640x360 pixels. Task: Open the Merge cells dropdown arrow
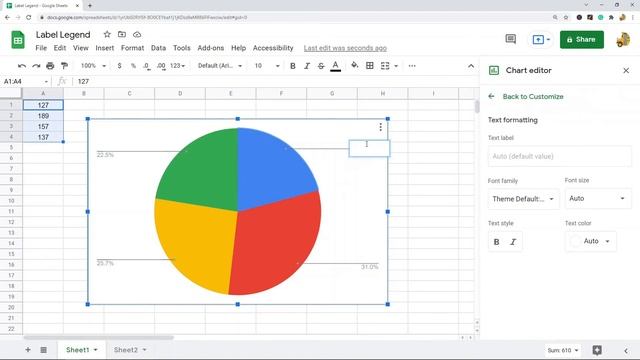pyautogui.click(x=396, y=66)
